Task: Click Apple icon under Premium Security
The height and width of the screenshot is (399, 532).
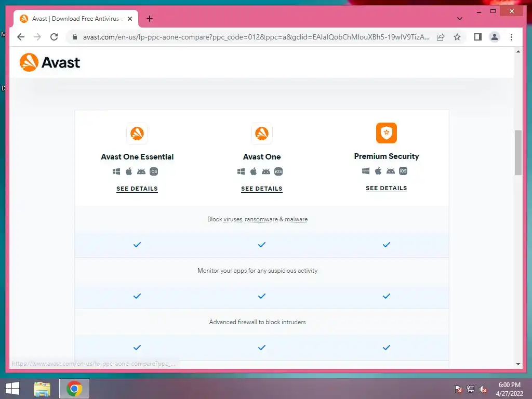Action: click(x=378, y=171)
